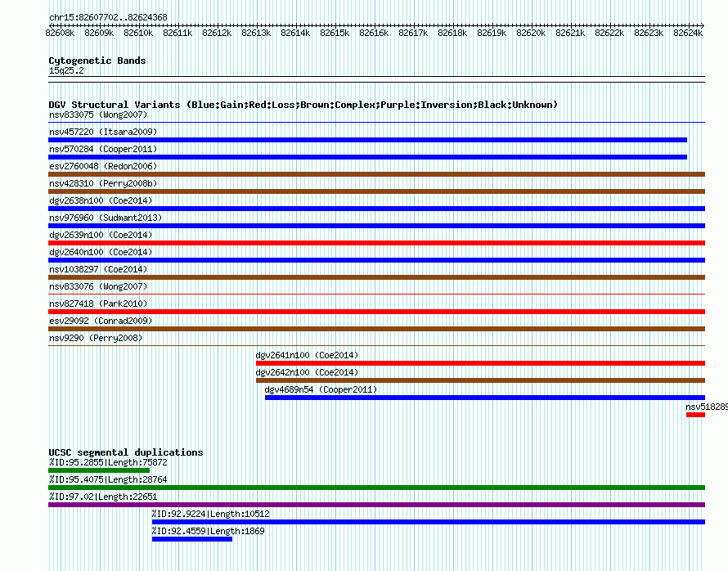Select the blue gain bar under nsv570284
The height and width of the screenshot is (571, 728).
point(368,157)
